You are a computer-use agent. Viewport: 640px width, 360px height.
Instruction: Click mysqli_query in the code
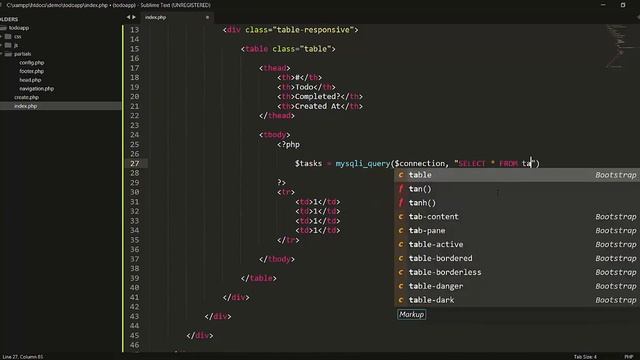pyautogui.click(x=363, y=164)
